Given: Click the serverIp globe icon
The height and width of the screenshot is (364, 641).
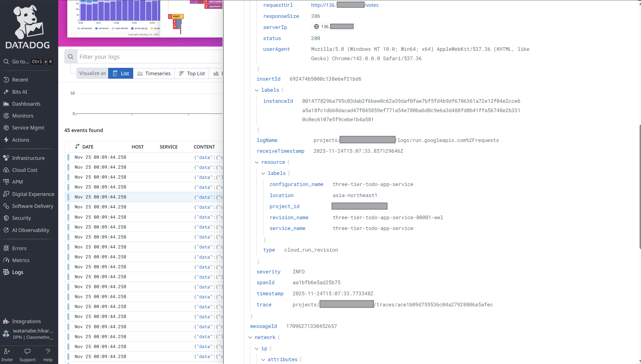Looking at the screenshot, I should pyautogui.click(x=316, y=27).
